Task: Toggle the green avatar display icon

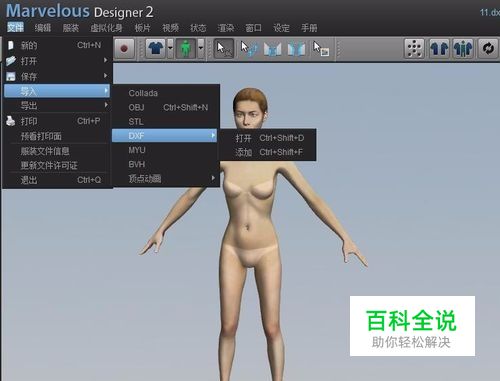Action: click(x=186, y=49)
